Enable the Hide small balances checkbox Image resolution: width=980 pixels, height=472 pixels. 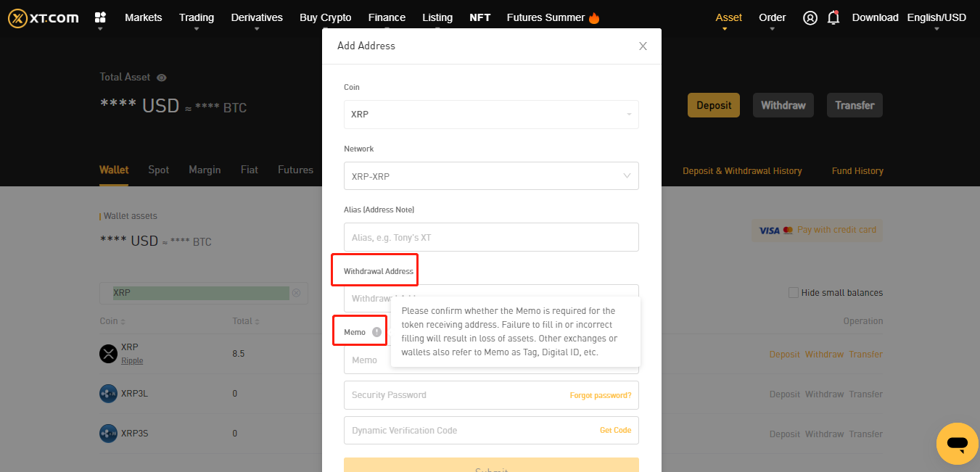point(793,292)
